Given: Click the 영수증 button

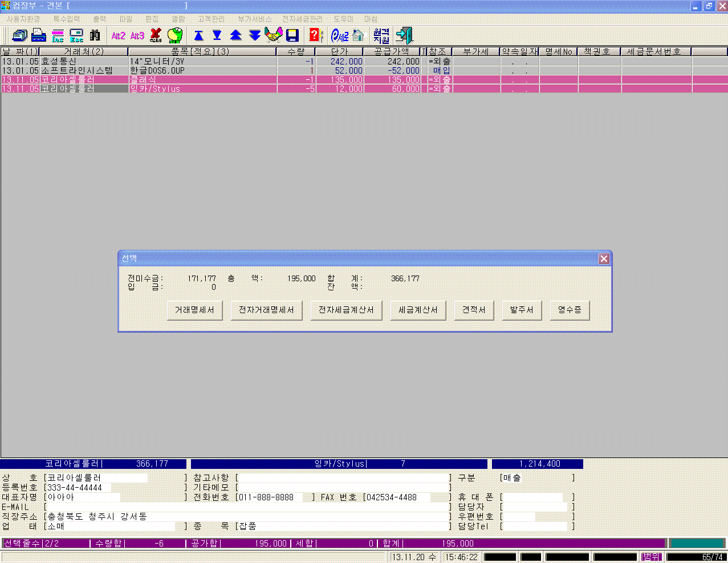Looking at the screenshot, I should point(570,310).
